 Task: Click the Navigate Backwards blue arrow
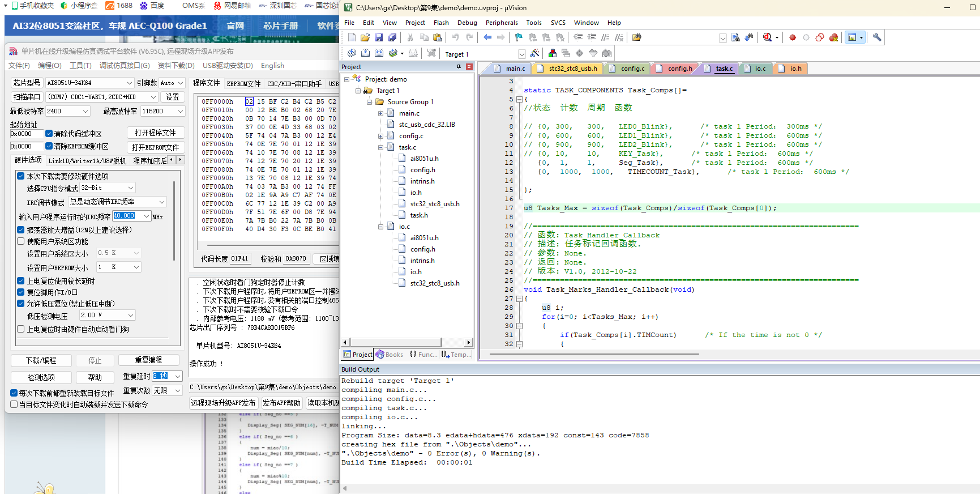coord(487,37)
